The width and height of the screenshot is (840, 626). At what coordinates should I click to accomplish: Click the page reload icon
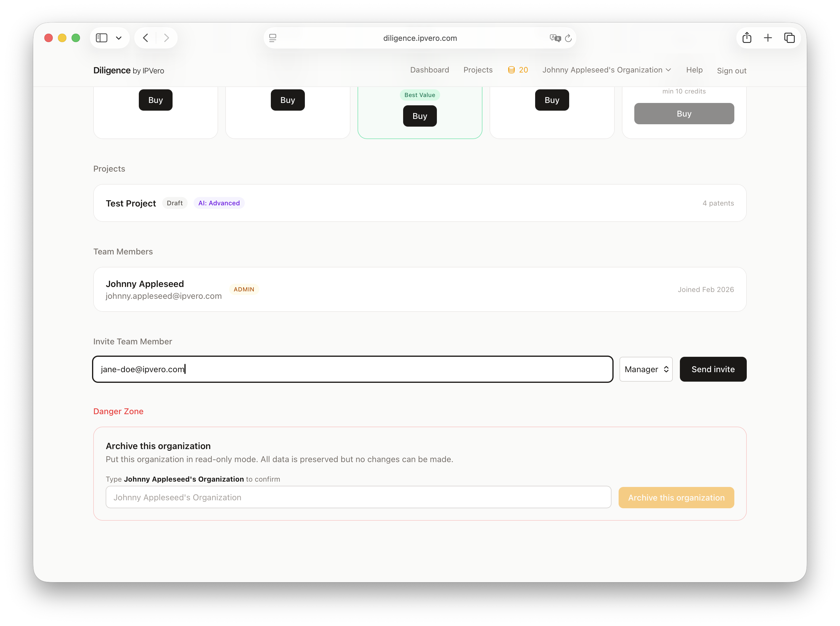click(x=568, y=38)
